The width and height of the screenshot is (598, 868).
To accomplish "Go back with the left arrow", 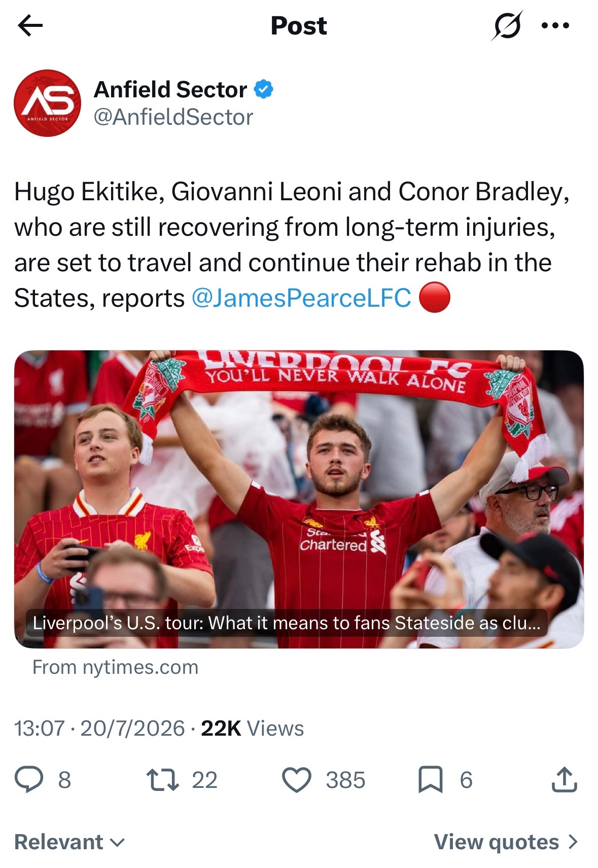I will pyautogui.click(x=30, y=25).
